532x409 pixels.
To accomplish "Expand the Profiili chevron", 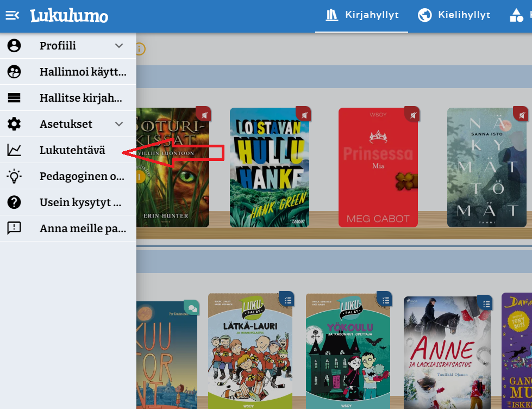I will pos(119,46).
